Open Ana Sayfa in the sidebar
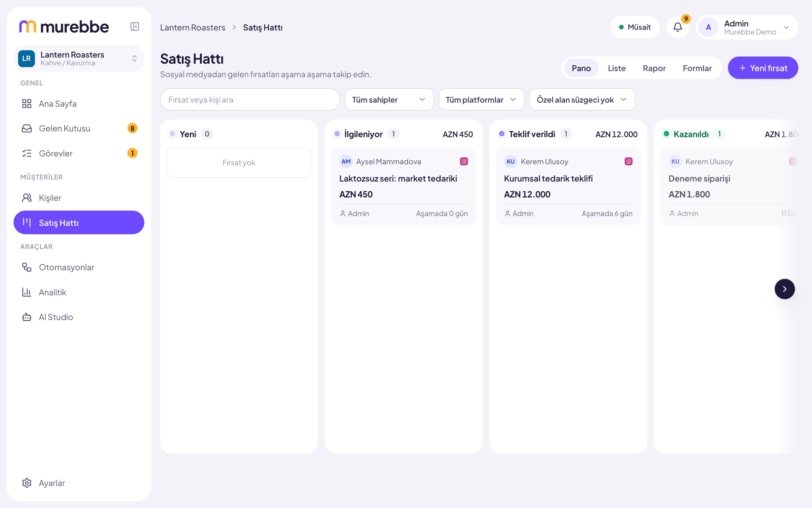Viewport: 812px width, 508px height. pos(79,104)
